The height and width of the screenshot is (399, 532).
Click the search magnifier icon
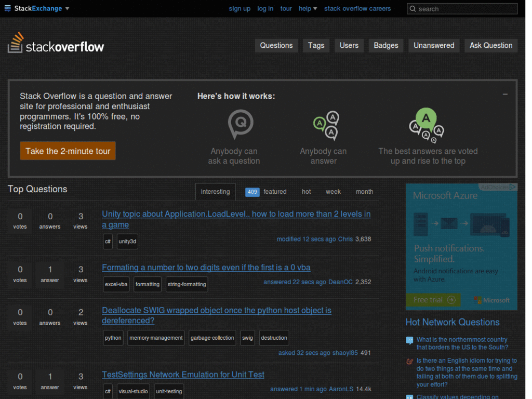413,9
